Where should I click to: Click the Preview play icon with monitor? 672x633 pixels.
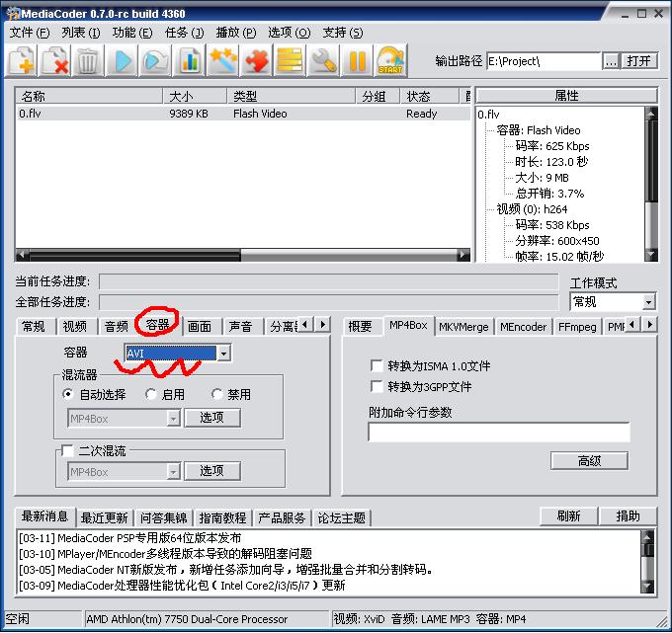155,61
